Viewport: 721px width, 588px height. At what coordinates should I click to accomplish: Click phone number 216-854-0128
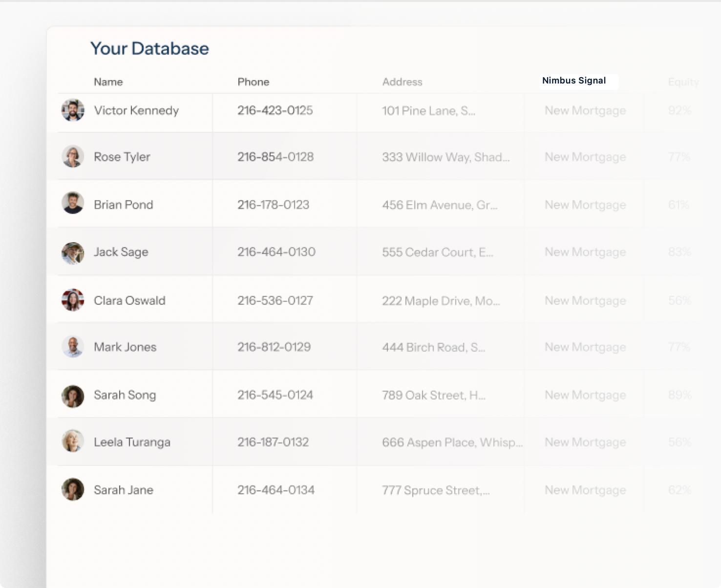coord(276,157)
